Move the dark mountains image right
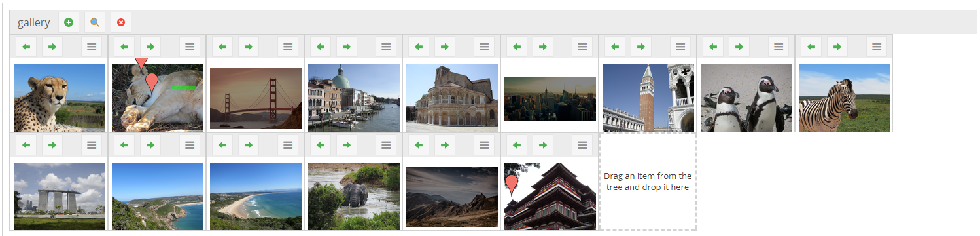Screen dimensions: 980x236 coord(445,145)
